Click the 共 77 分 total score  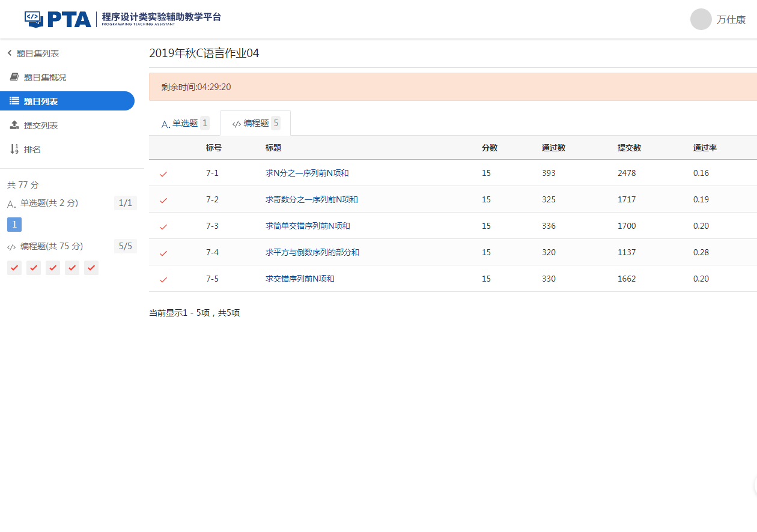tap(23, 185)
